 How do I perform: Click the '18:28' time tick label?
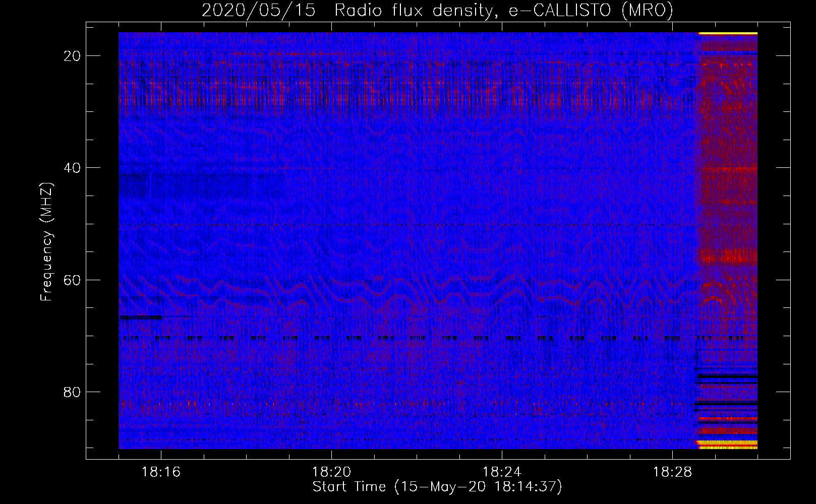[x=672, y=472]
